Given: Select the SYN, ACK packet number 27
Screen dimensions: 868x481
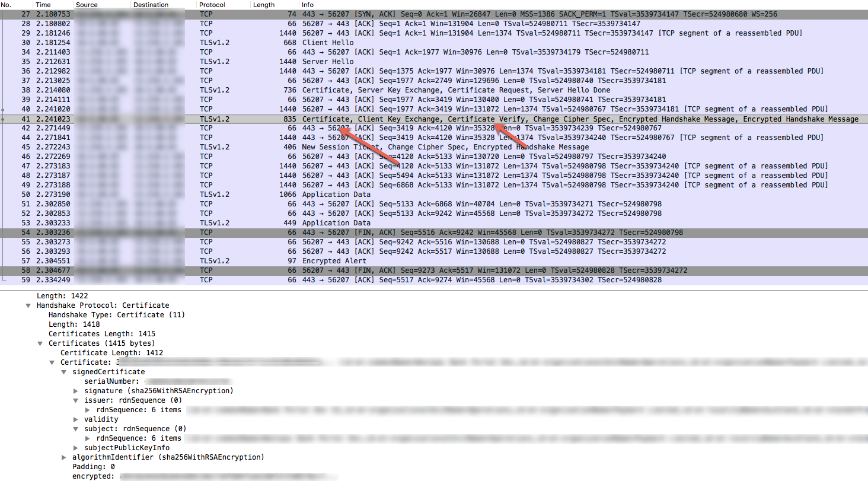Looking at the screenshot, I should pos(415,14).
